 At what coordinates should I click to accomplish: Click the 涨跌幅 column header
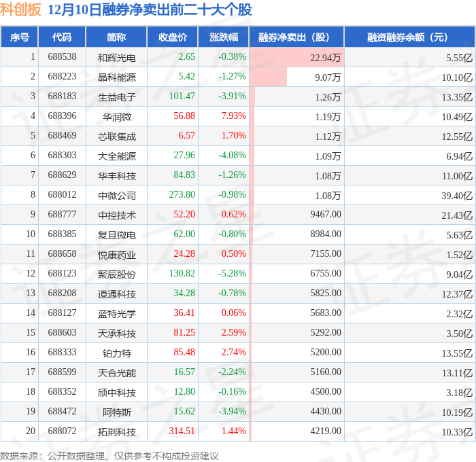tap(224, 37)
